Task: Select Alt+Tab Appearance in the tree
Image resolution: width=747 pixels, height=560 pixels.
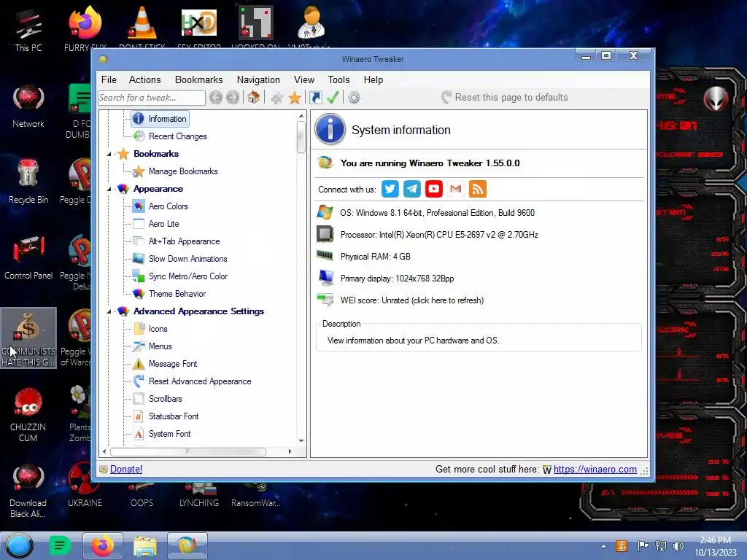Action: (x=184, y=241)
